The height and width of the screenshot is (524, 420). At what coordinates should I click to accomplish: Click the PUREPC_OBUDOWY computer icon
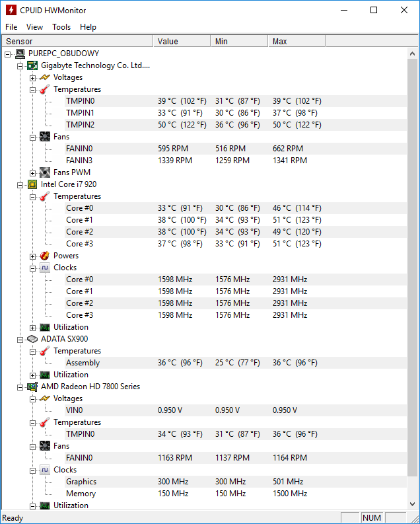20,54
